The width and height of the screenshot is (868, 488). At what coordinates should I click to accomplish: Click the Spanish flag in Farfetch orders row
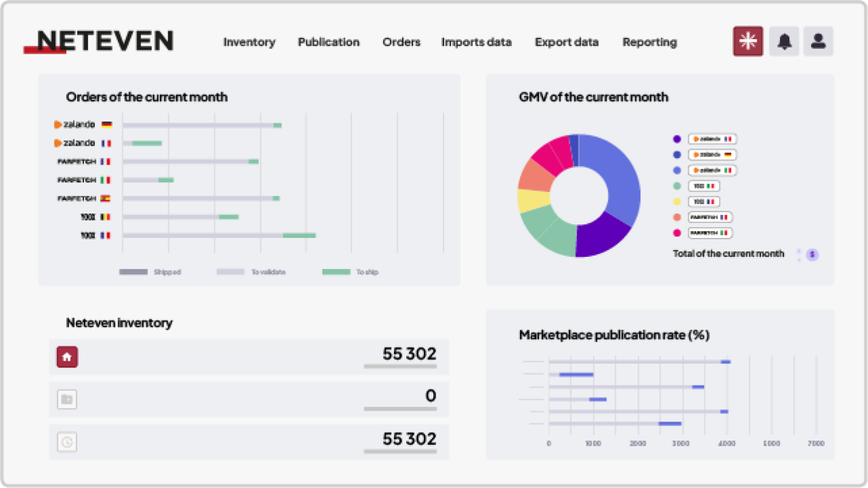pos(105,199)
